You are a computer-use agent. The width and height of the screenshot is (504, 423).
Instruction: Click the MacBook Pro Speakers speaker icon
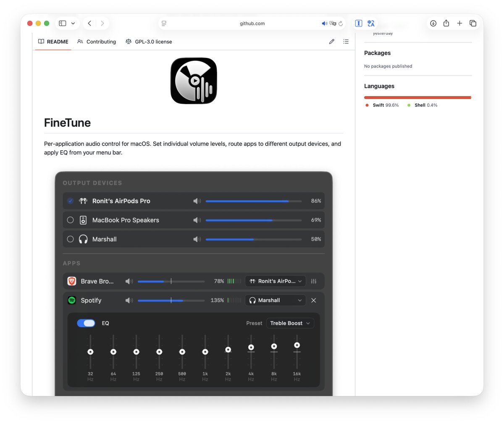click(83, 220)
